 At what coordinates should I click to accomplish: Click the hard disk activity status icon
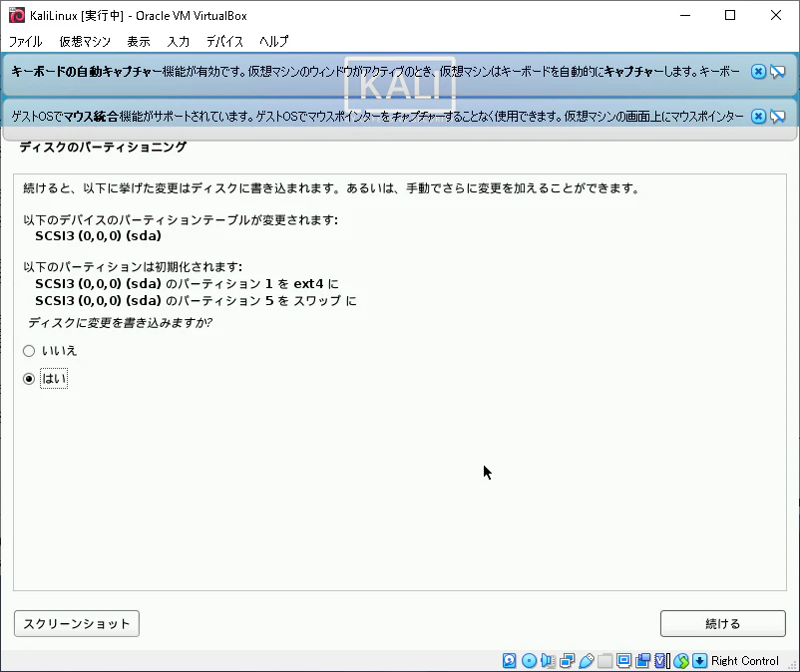(509, 661)
